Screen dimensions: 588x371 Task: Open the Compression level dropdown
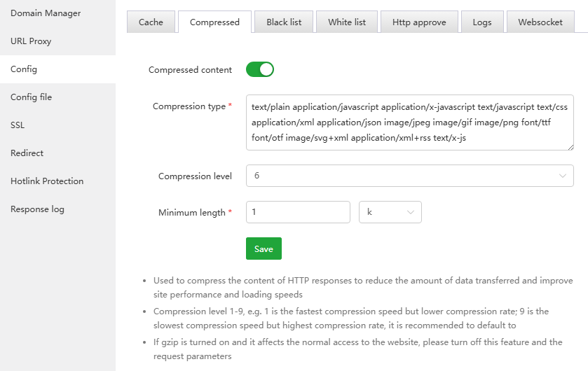coord(409,176)
